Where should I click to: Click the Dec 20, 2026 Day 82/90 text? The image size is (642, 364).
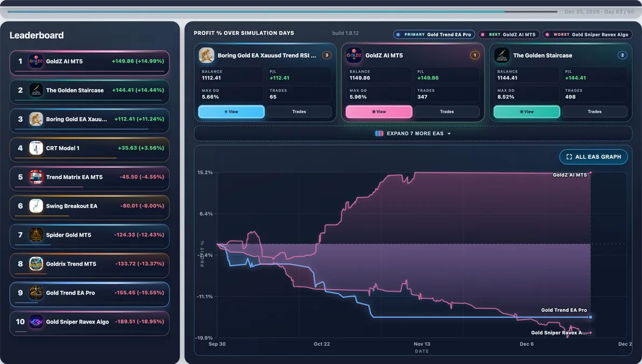(599, 11)
